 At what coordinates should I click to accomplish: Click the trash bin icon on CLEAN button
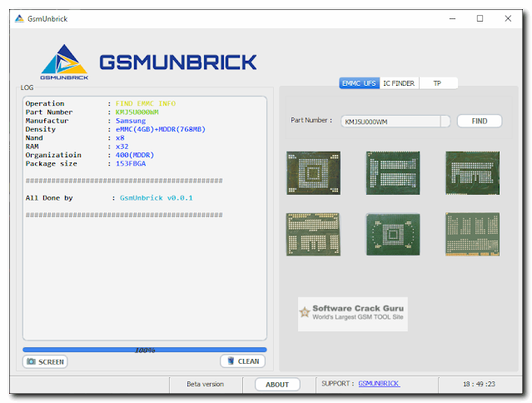coord(231,361)
